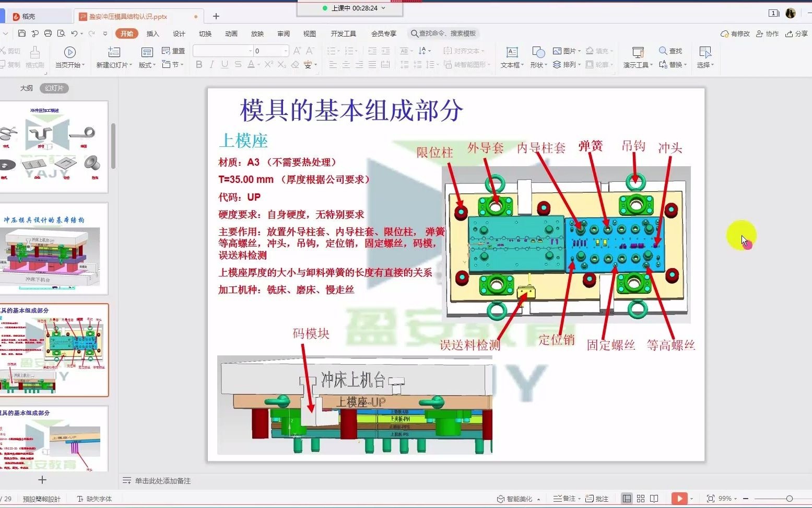Expand the Layout (版式) dropdown
The width and height of the screenshot is (812, 508).
coord(147,65)
